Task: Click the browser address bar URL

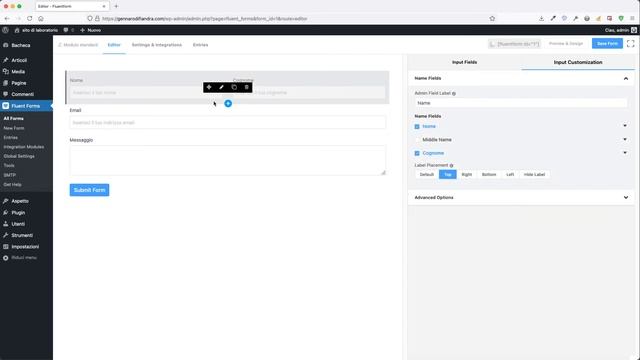Action: (204, 18)
